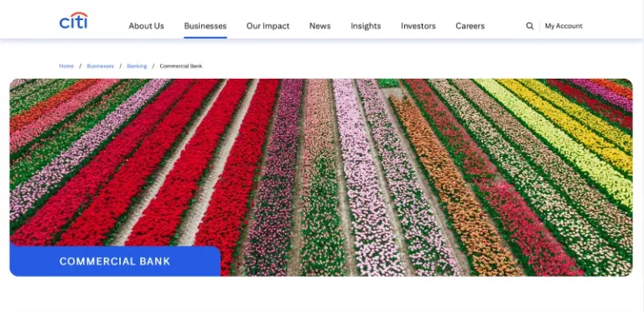Open the Our Impact menu
The height and width of the screenshot is (312, 644).
(267, 26)
